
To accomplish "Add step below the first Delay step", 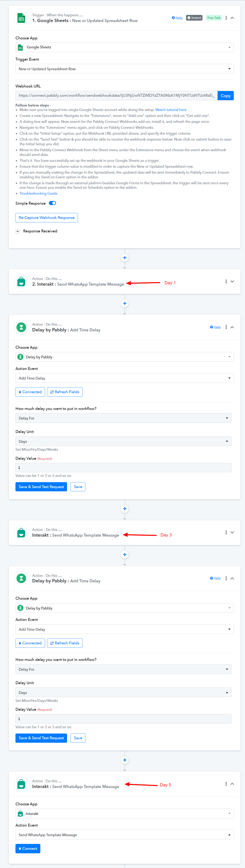I will (125, 509).
